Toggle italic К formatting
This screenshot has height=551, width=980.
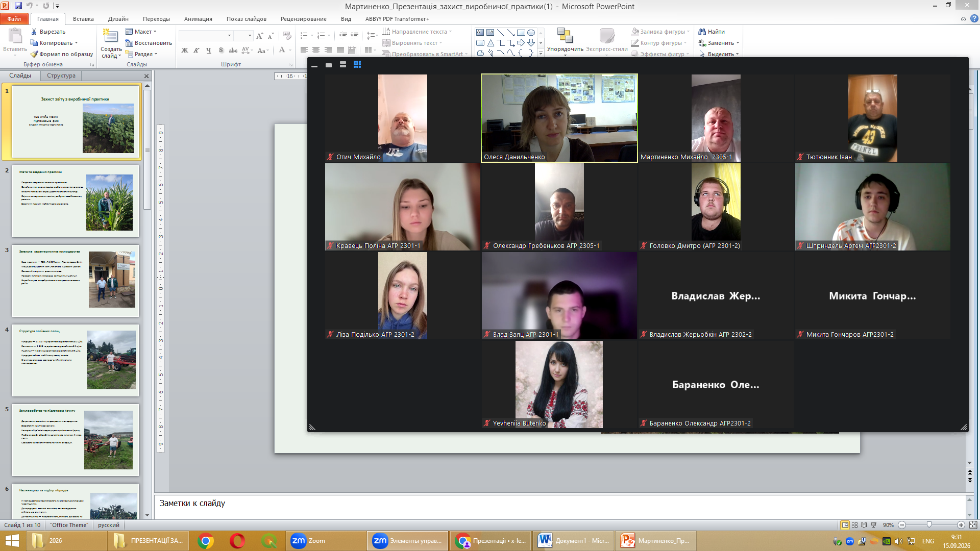click(197, 51)
